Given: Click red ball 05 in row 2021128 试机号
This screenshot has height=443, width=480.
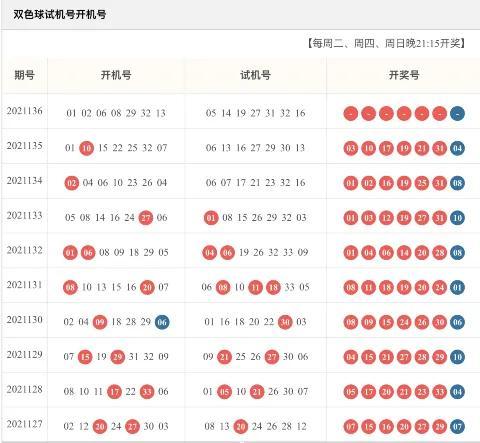Looking at the screenshot, I should click(x=224, y=392).
